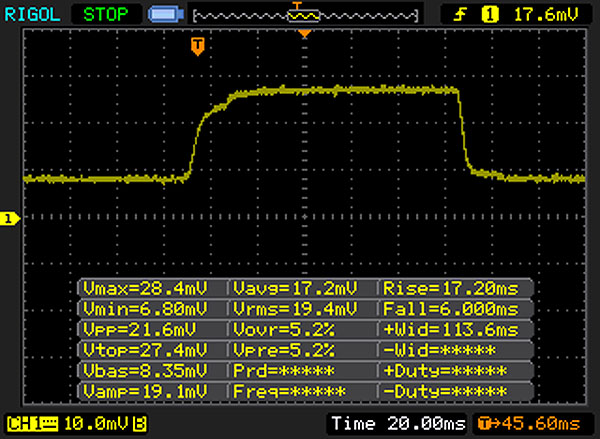This screenshot has width=600, height=439.
Task: Click the bandwidth limit B icon
Action: tap(142, 424)
